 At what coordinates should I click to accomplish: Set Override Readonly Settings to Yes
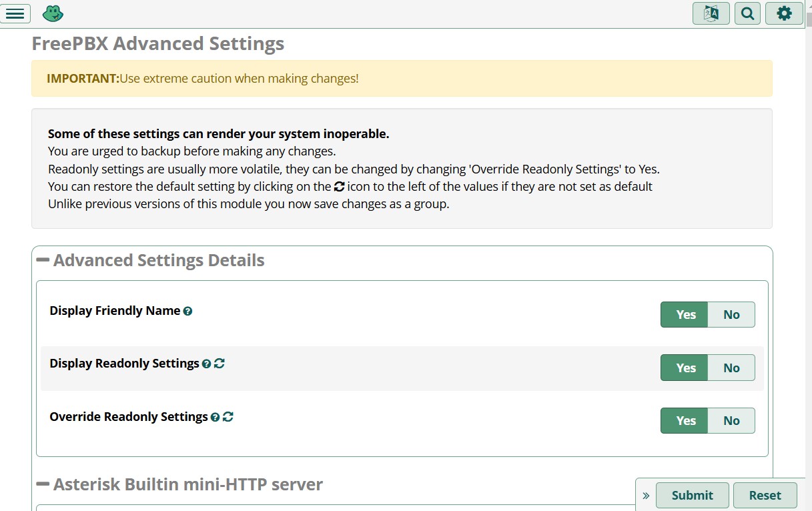(685, 421)
